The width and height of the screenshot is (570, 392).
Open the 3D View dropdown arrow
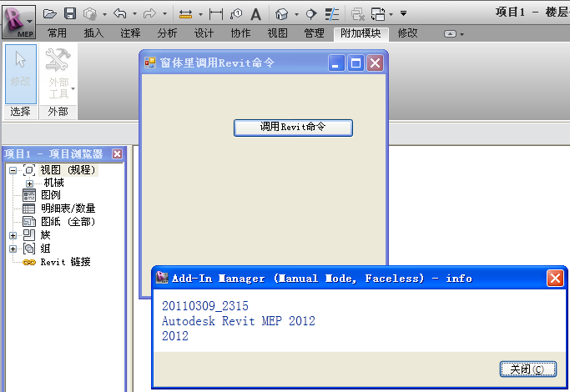[x=296, y=14]
